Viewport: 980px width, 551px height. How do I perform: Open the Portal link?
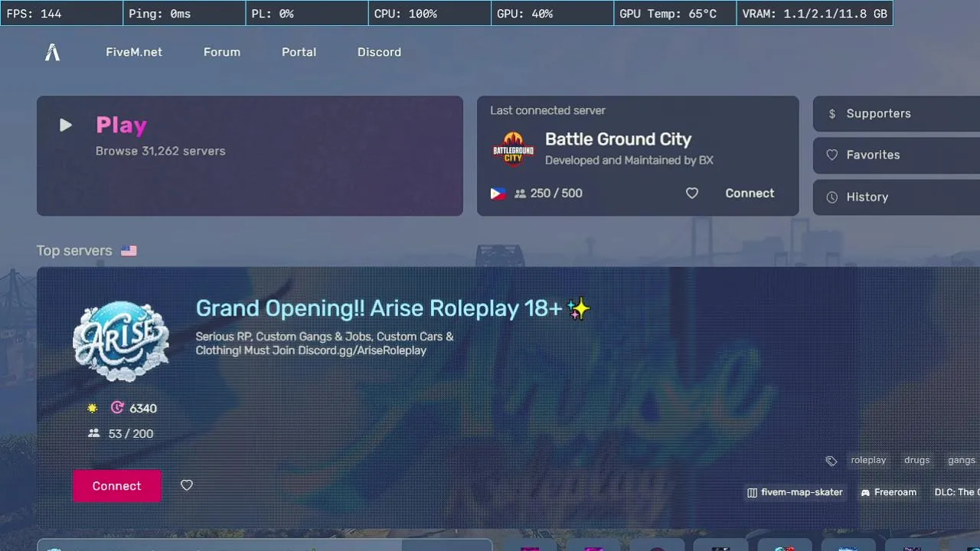click(x=299, y=52)
